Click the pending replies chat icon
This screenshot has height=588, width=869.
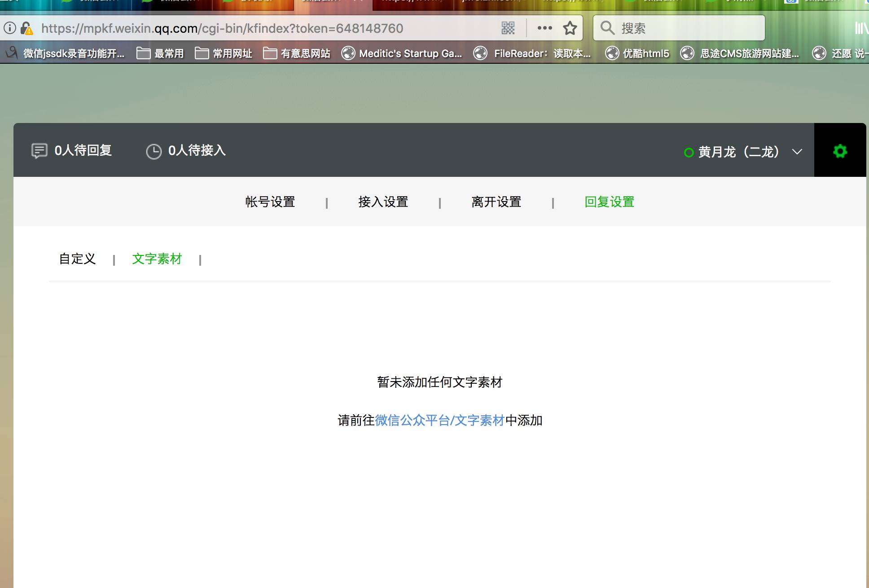point(39,151)
